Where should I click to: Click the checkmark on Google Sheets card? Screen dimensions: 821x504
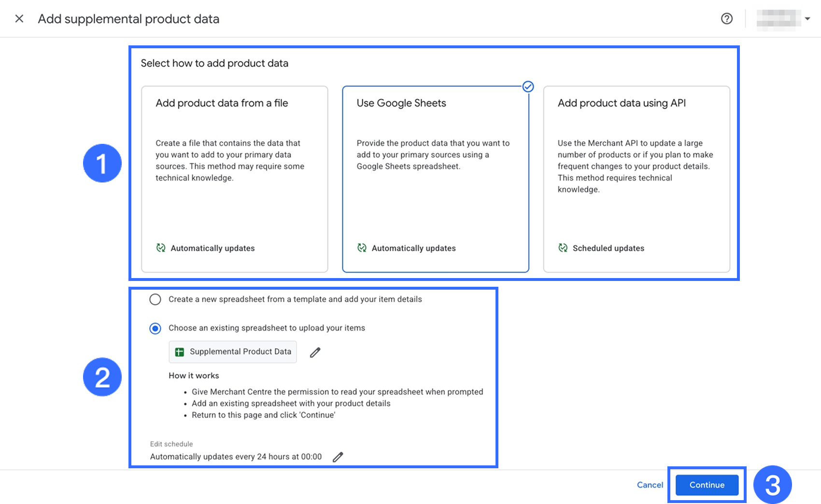(x=528, y=87)
